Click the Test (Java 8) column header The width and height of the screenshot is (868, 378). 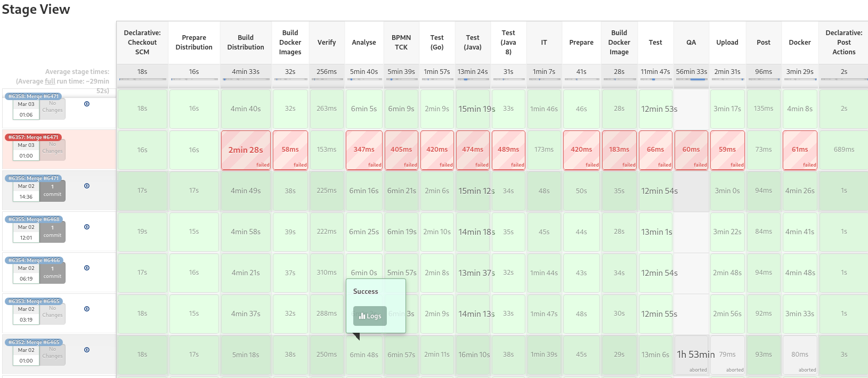(x=508, y=43)
